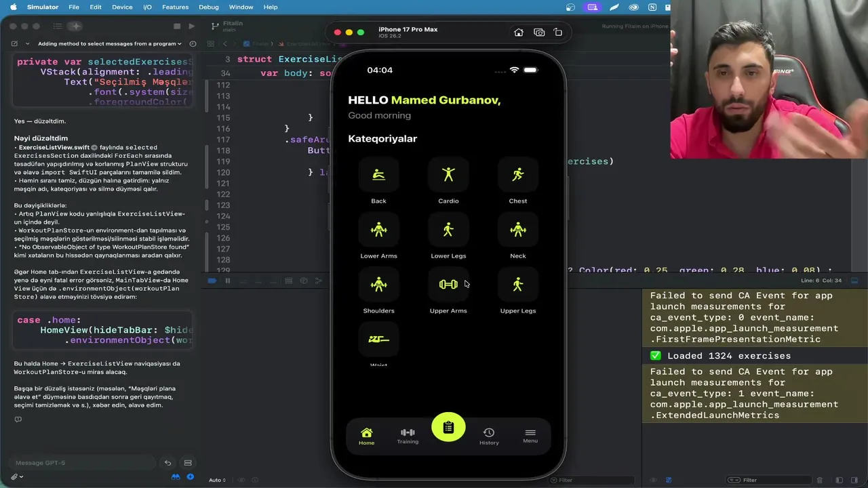The image size is (868, 488).
Task: Click the stacked panels icon by message field
Action: 188,463
